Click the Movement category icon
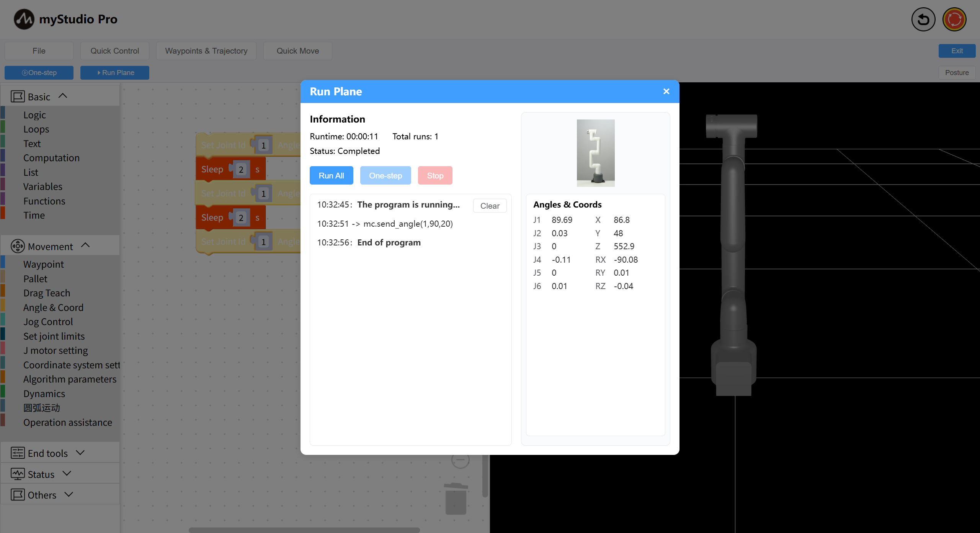The width and height of the screenshot is (980, 533). (18, 246)
